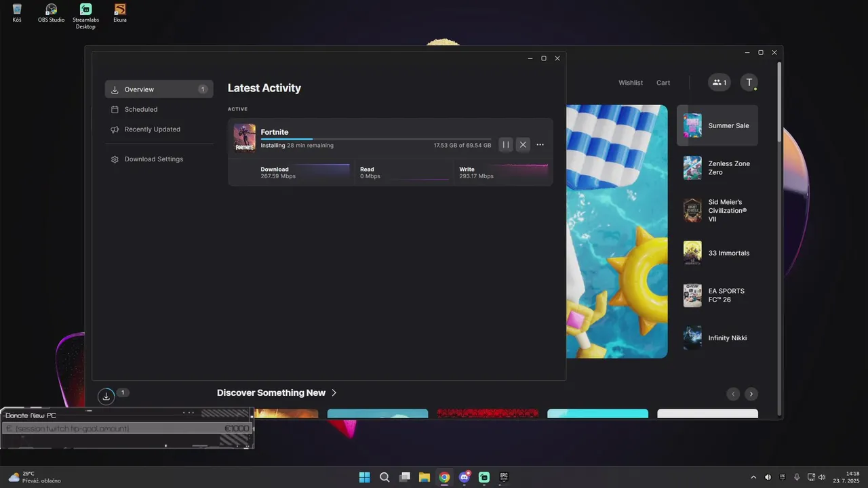Open the weather widget on taskbar
Viewport: 868px width, 488px height.
[34, 477]
